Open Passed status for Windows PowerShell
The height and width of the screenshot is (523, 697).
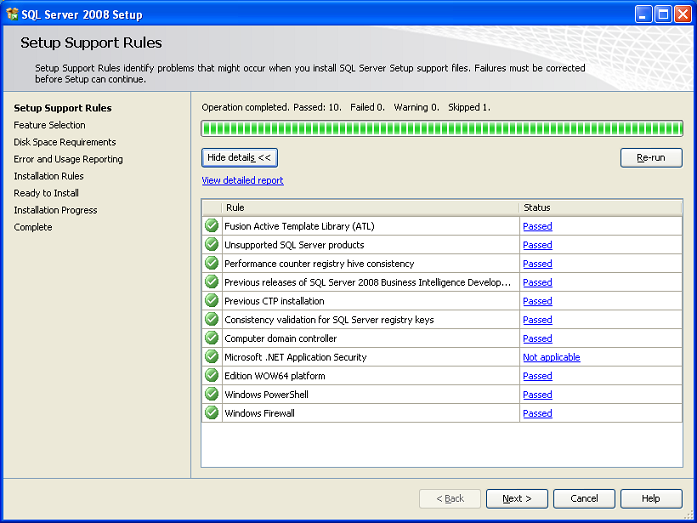point(537,395)
